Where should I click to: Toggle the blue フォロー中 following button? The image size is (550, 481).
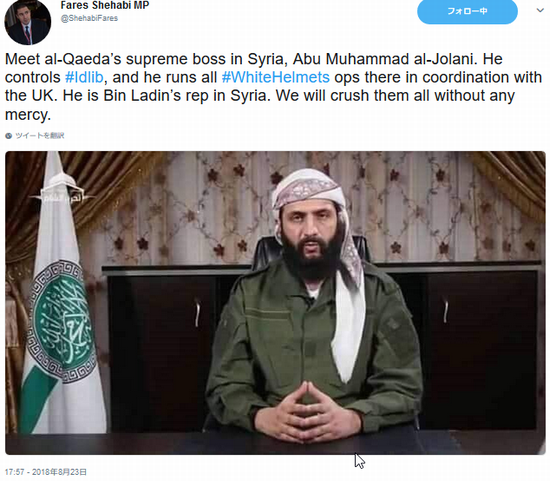(467, 11)
